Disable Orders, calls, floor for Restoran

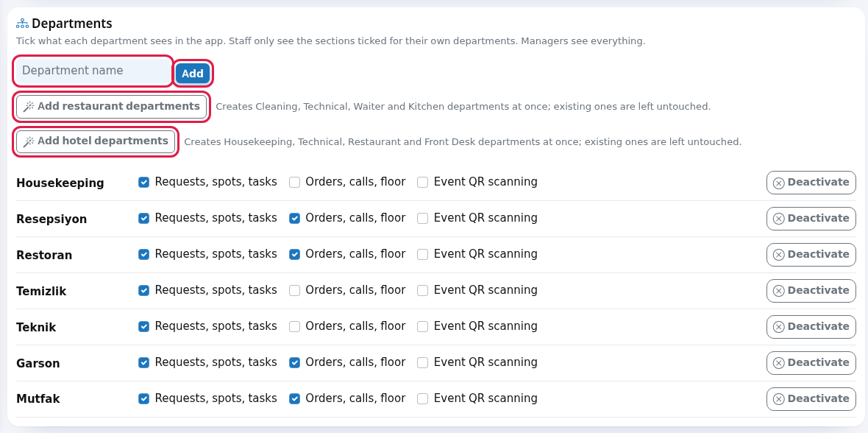point(294,255)
